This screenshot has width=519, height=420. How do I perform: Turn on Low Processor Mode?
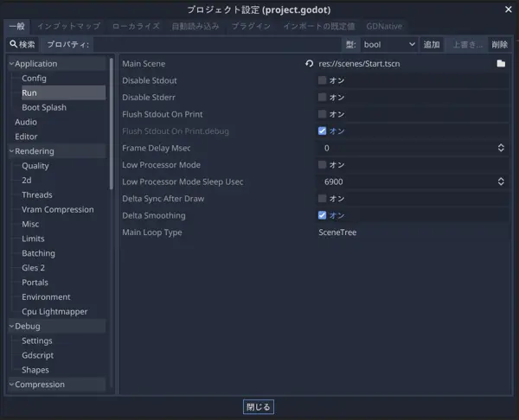pyautogui.click(x=322, y=165)
